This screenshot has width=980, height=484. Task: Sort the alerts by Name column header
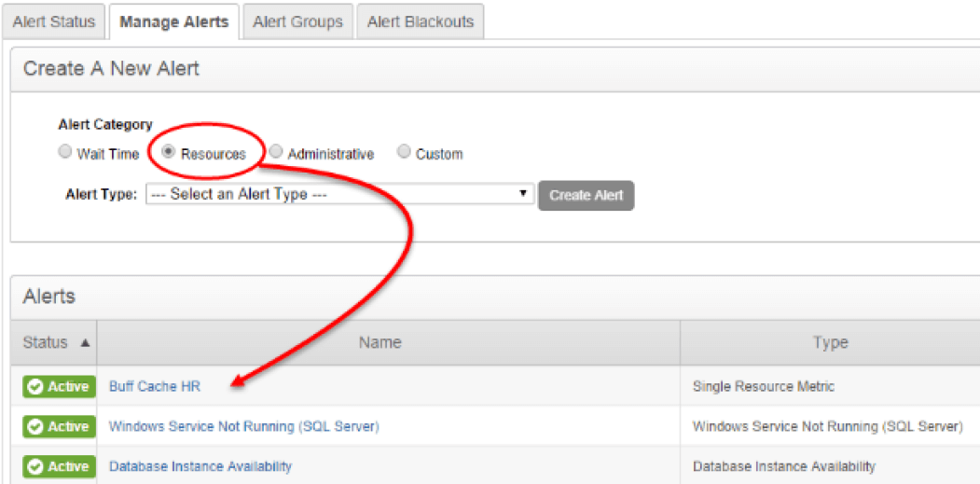[x=380, y=342]
